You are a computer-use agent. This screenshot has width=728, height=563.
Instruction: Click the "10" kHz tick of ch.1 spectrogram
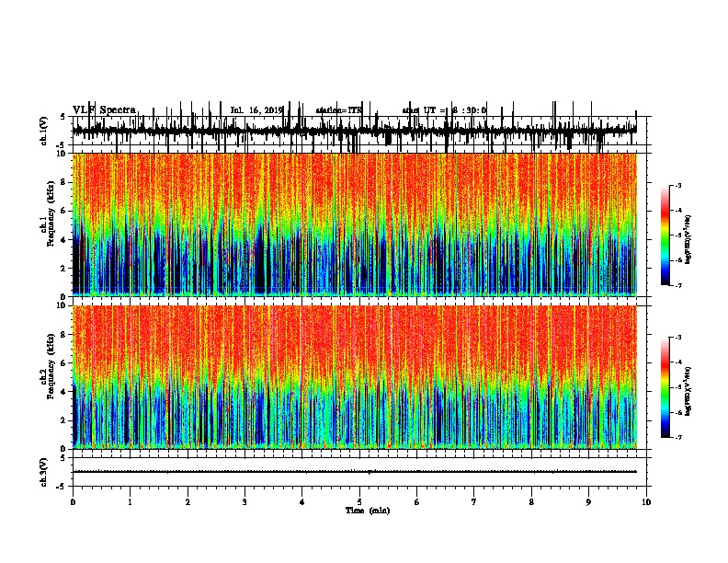tap(63, 154)
